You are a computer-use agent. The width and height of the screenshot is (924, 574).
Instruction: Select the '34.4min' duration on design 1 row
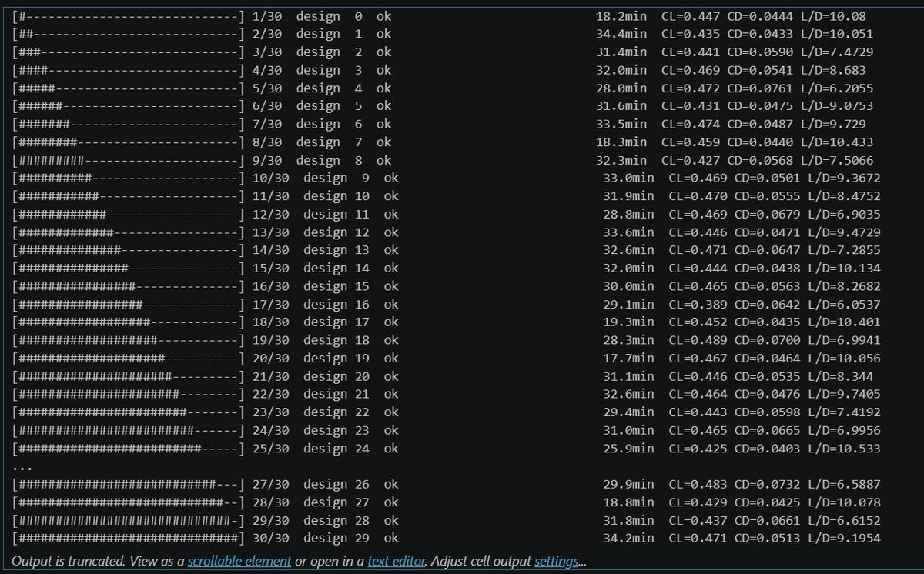(621, 34)
